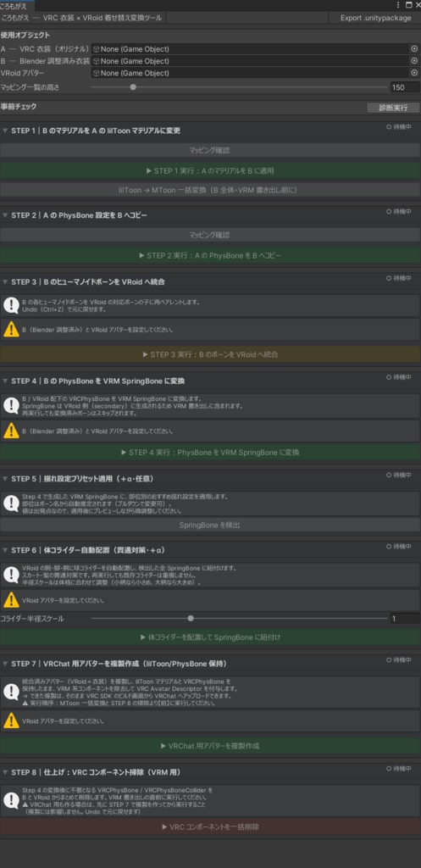Image resolution: width=421 pixels, height=868 pixels.
Task: Click lilToon → MToon 一括変換 button
Action: coord(210,190)
